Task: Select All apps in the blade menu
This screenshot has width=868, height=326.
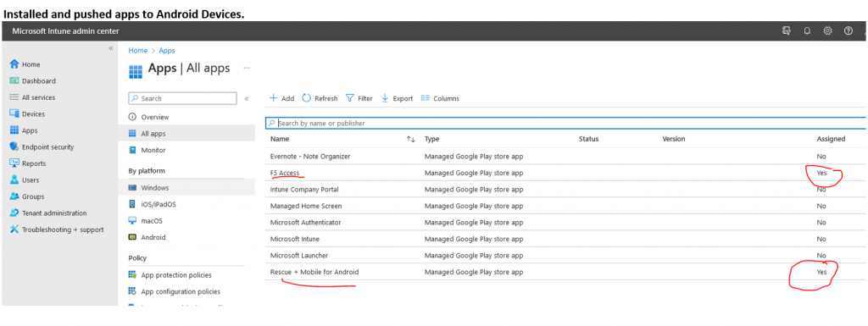Action: coord(153,134)
